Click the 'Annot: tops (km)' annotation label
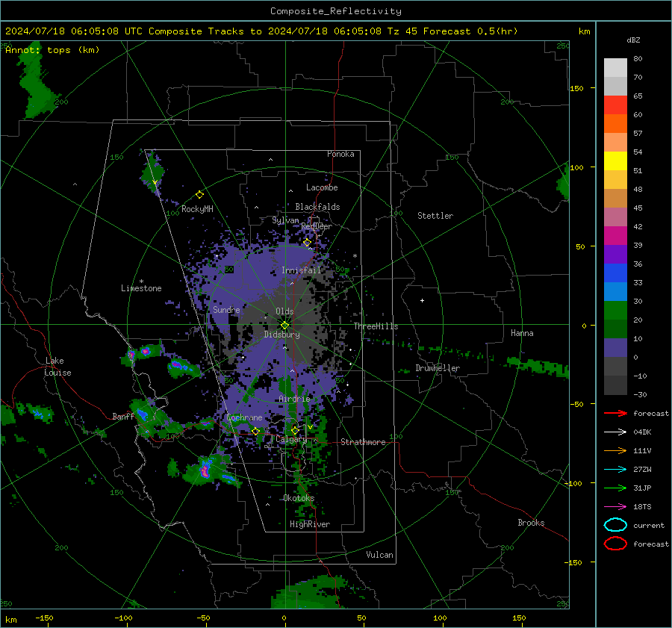672x628 pixels. pyautogui.click(x=52, y=50)
